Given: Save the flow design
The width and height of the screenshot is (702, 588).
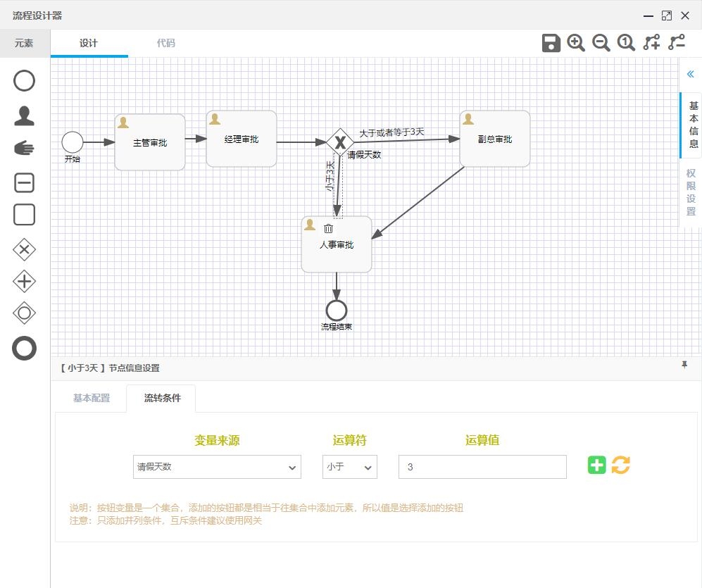Looking at the screenshot, I should coord(551,42).
